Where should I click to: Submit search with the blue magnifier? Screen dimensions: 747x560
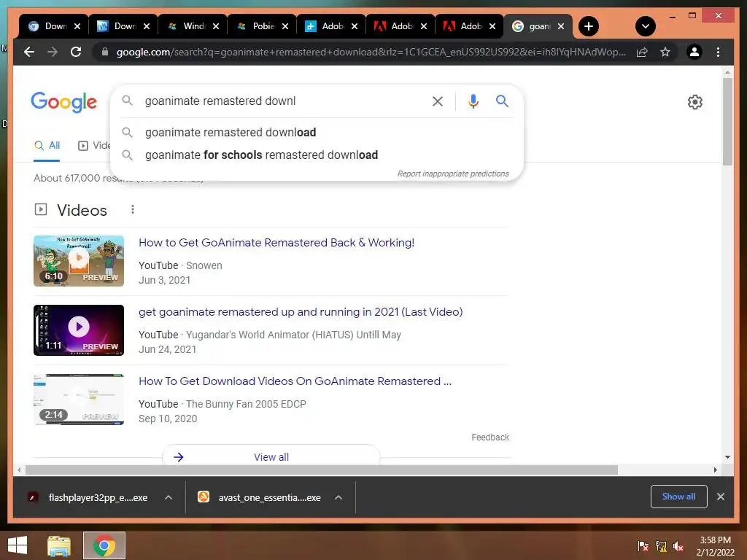tap(502, 101)
